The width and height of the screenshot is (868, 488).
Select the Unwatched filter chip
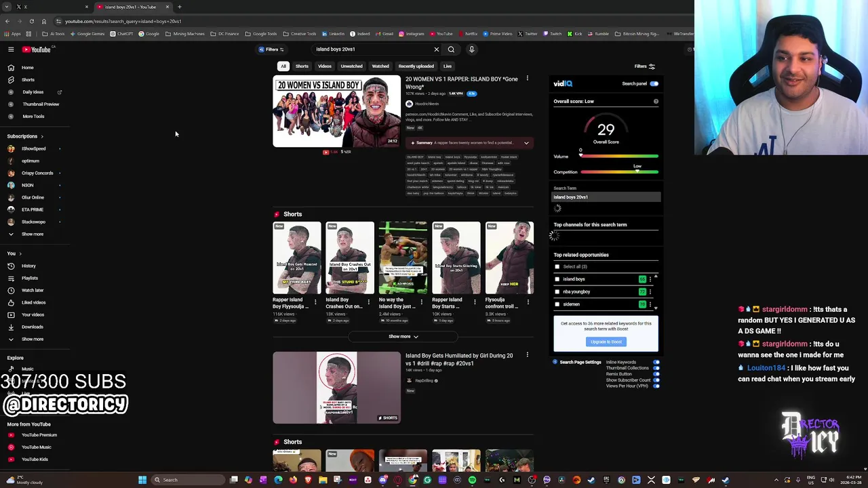(x=351, y=66)
